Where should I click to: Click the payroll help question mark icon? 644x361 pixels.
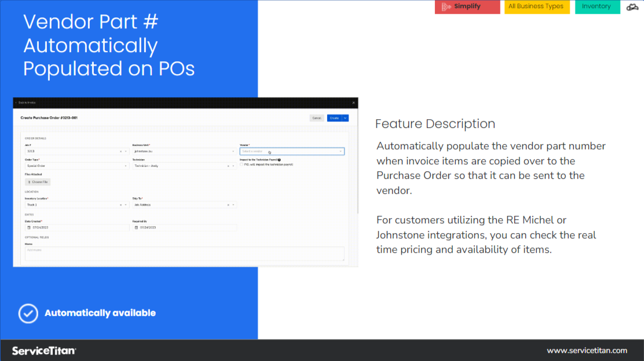click(x=279, y=160)
